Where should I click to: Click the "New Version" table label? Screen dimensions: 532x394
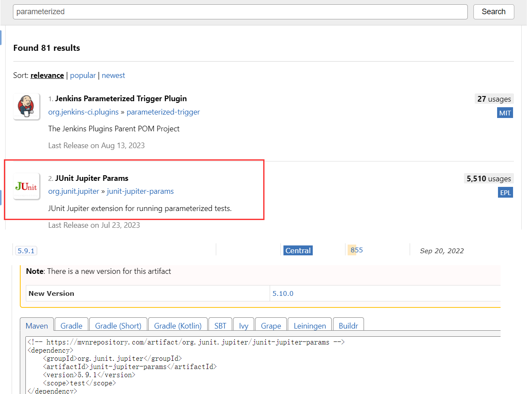[x=51, y=293]
